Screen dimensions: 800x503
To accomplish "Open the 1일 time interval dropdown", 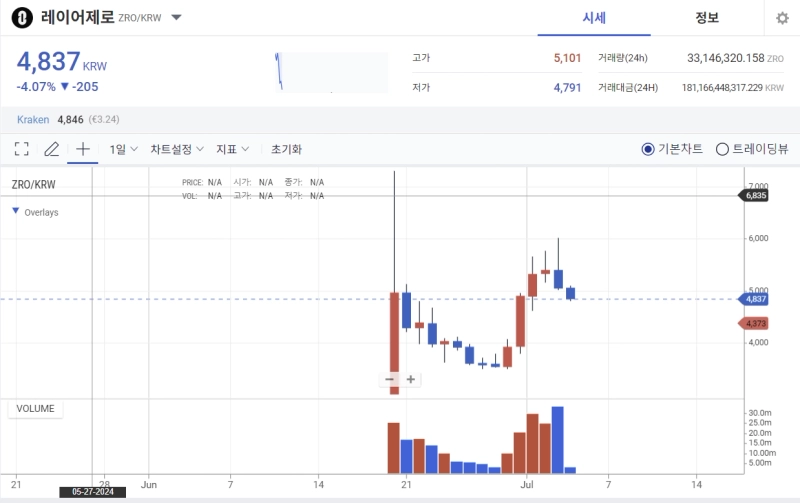I will tap(124, 149).
